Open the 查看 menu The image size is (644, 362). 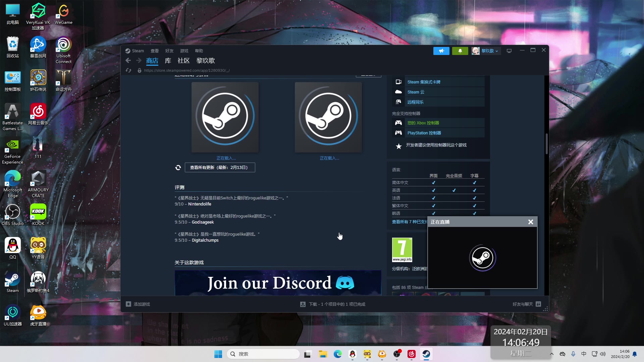155,51
